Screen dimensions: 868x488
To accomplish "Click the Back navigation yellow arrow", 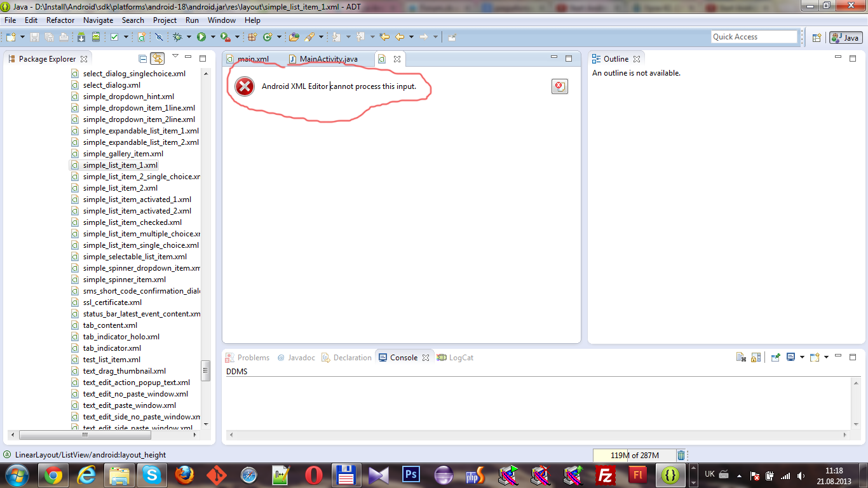I will [400, 37].
